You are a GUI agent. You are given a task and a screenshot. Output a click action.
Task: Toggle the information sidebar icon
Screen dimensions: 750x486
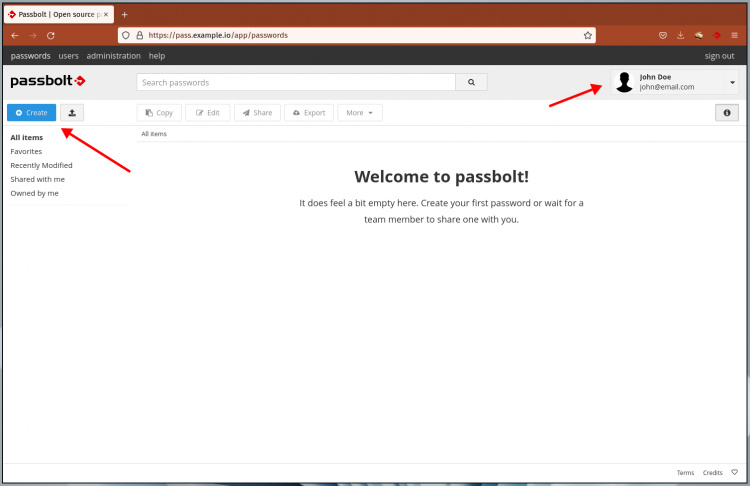pyautogui.click(x=727, y=113)
